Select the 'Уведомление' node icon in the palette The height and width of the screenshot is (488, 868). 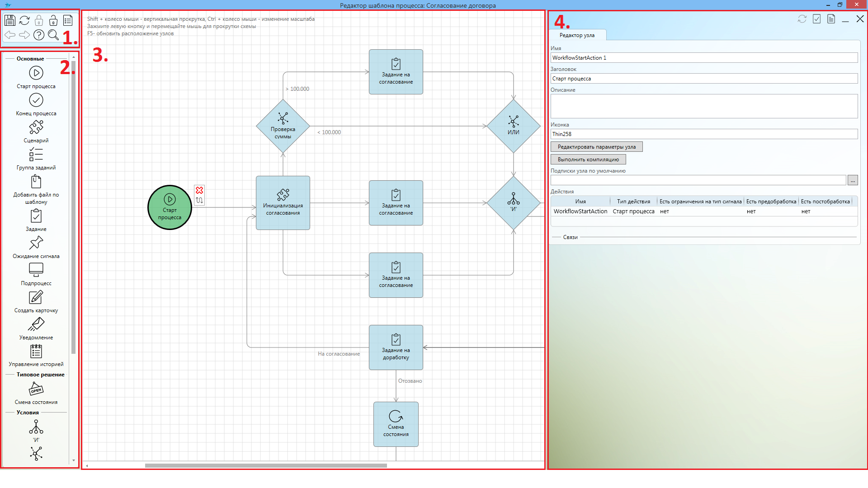36,324
